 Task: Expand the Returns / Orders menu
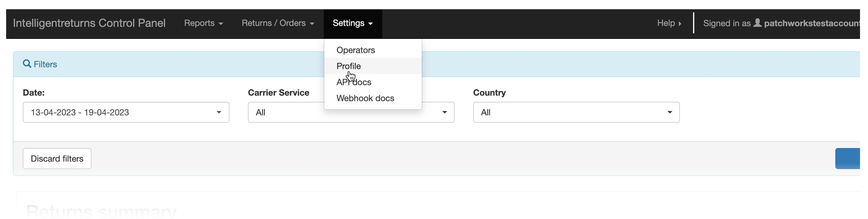pos(278,23)
